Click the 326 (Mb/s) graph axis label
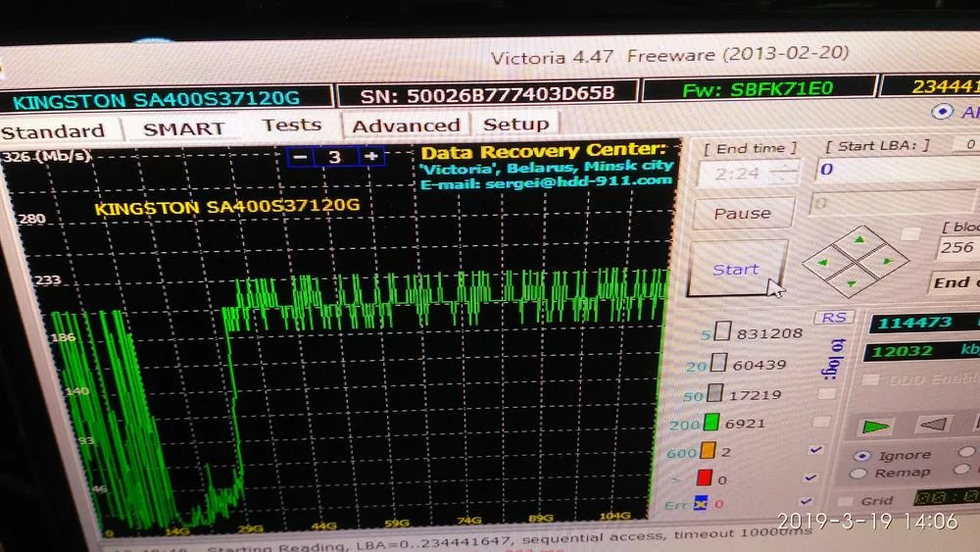 (46, 156)
